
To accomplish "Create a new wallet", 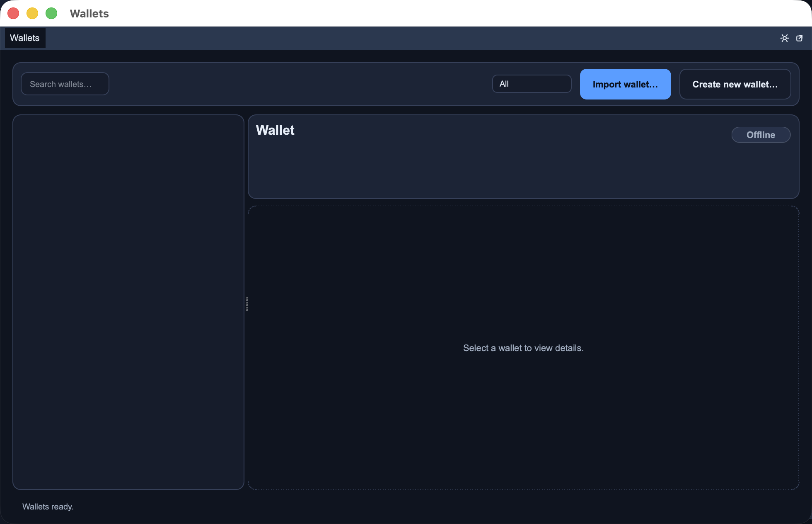I will [x=735, y=84].
